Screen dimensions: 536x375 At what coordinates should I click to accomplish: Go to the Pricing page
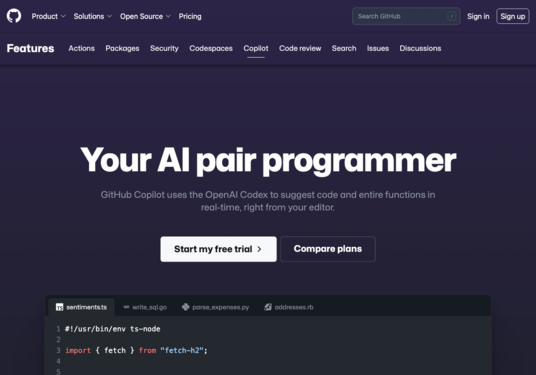coord(190,16)
